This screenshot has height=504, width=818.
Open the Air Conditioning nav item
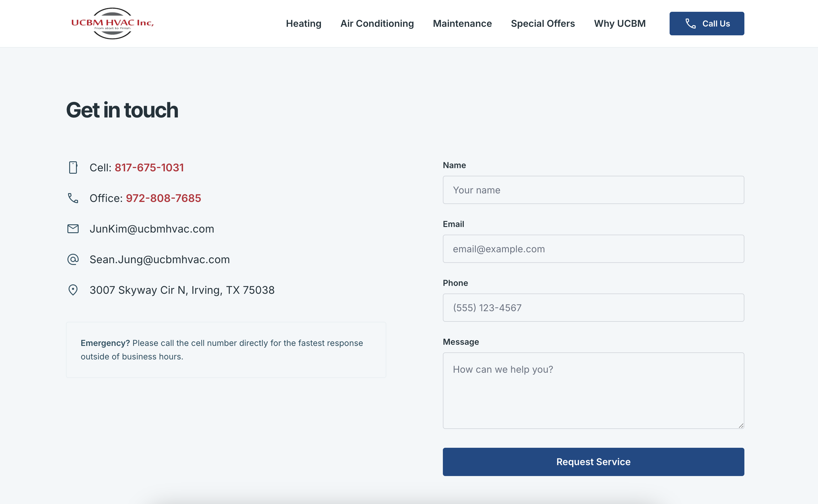tap(377, 24)
